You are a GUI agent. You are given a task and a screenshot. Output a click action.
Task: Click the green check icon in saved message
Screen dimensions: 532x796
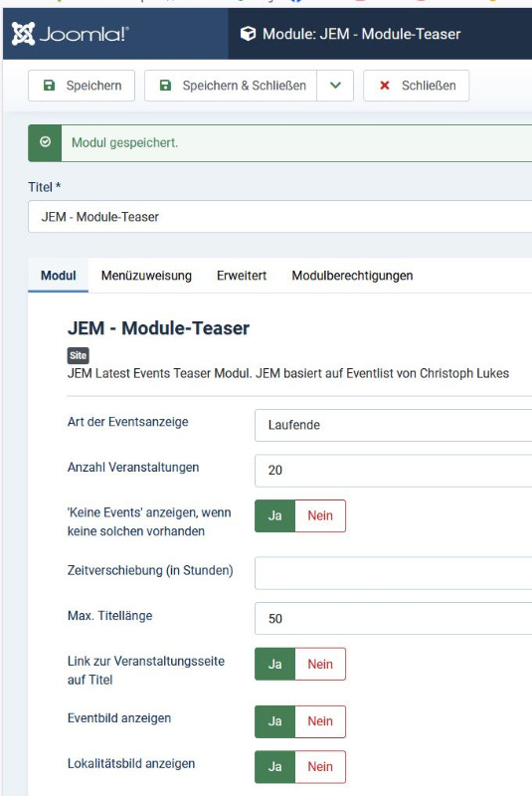[45, 142]
